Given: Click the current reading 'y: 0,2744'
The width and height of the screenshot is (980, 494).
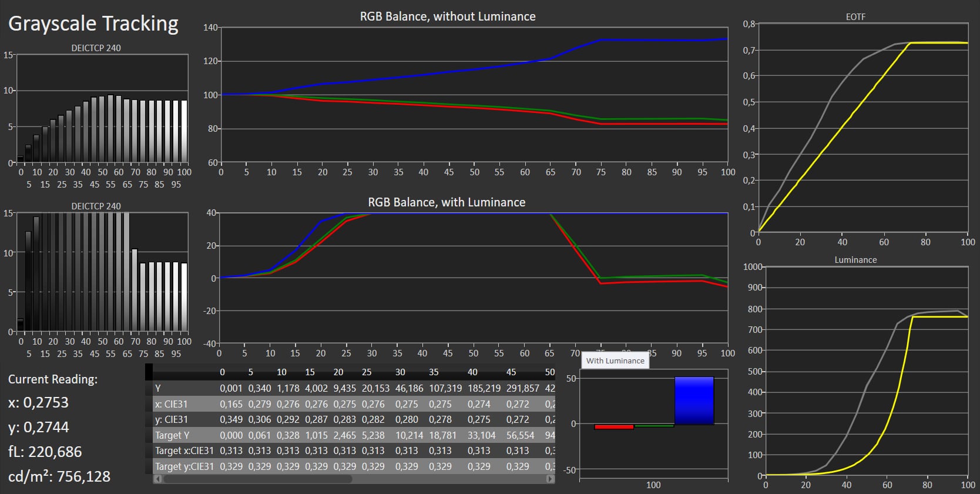Looking at the screenshot, I should (38, 428).
